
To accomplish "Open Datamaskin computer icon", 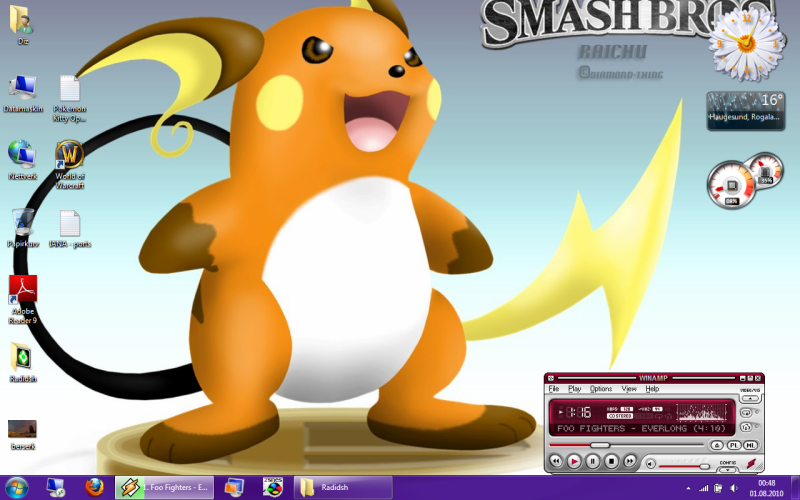I will pyautogui.click(x=22, y=94).
